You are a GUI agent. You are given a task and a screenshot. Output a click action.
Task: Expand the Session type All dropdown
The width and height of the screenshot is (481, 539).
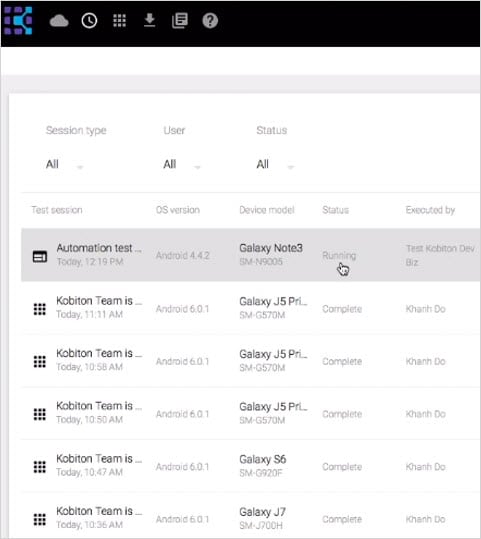pyautogui.click(x=64, y=164)
